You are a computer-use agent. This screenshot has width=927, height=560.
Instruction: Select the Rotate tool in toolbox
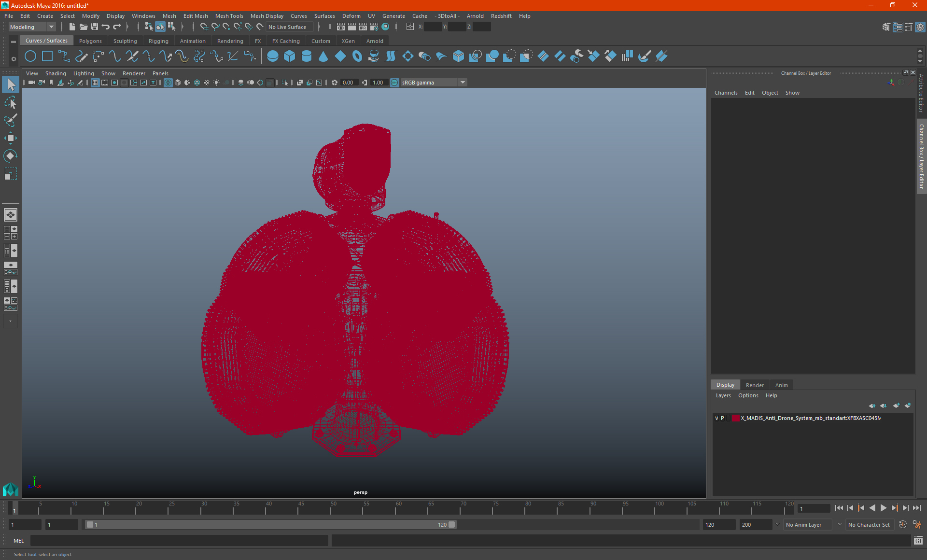pos(10,156)
